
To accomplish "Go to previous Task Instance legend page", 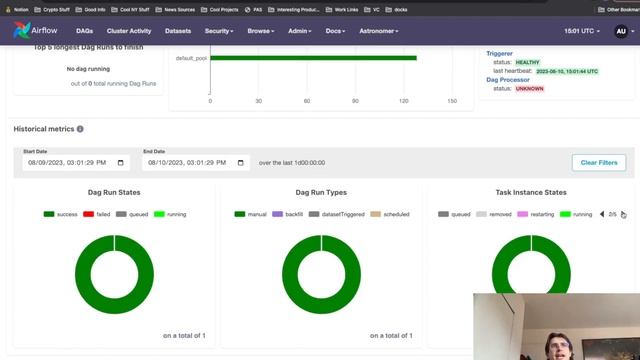I will 602,214.
